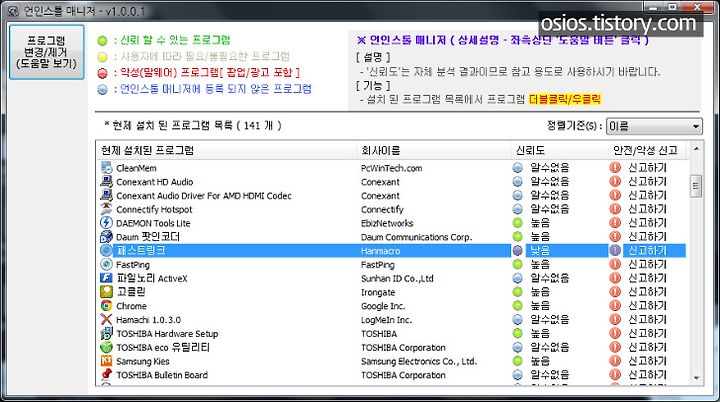Click the list scrollbar down arrow
The height and width of the screenshot is (402, 720).
(697, 378)
